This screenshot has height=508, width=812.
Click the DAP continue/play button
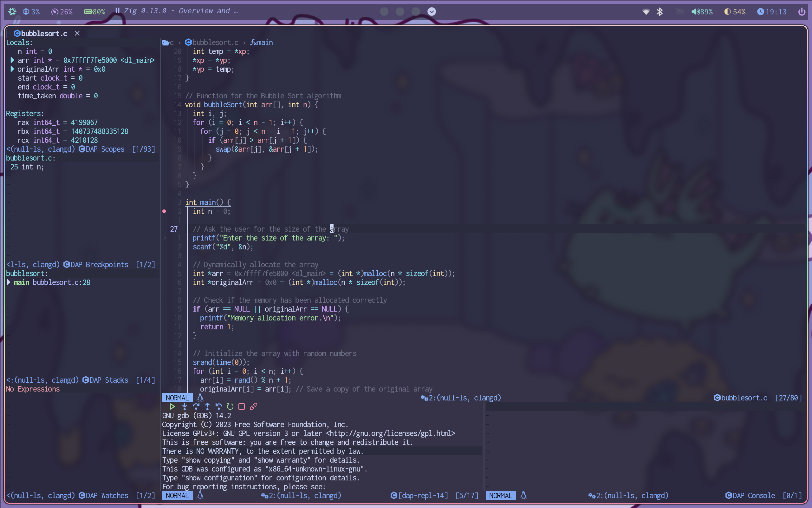point(172,406)
